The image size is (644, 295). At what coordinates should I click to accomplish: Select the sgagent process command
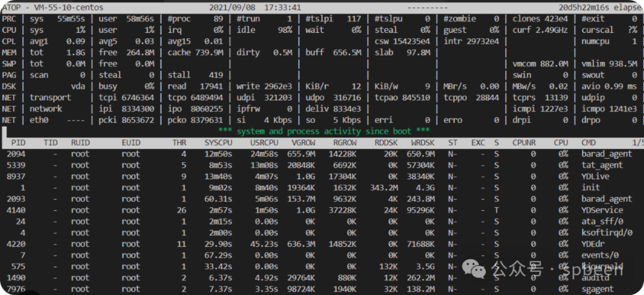tap(597, 289)
